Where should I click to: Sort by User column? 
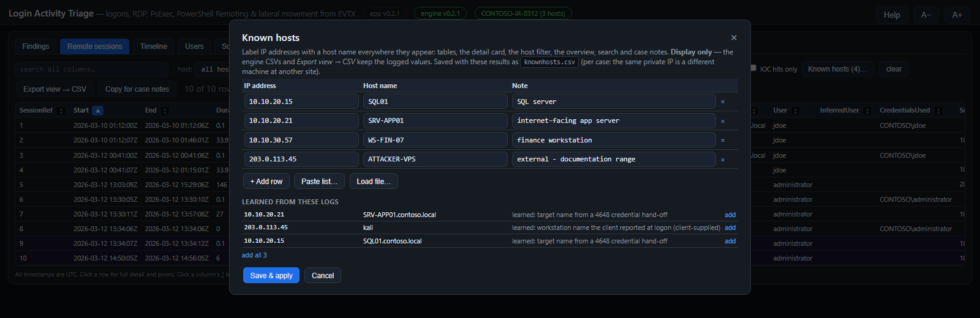point(795,111)
